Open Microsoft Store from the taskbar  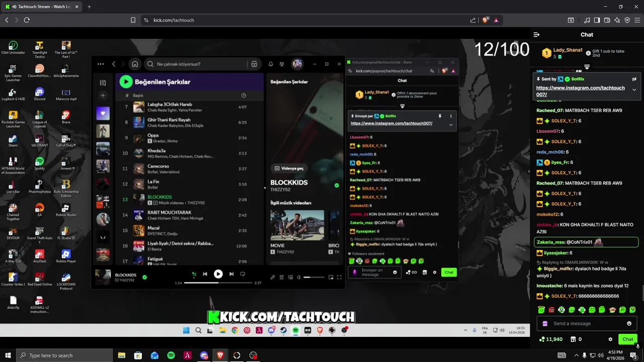coord(138,355)
